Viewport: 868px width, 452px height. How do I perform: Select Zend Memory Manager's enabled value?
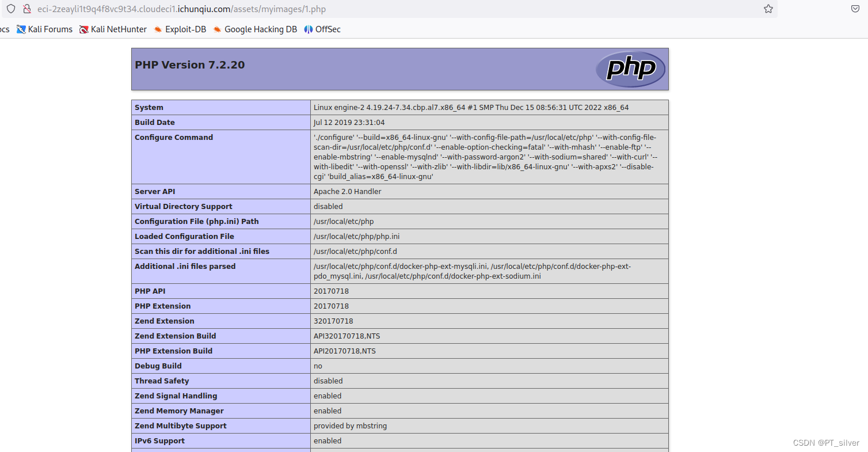tap(328, 411)
